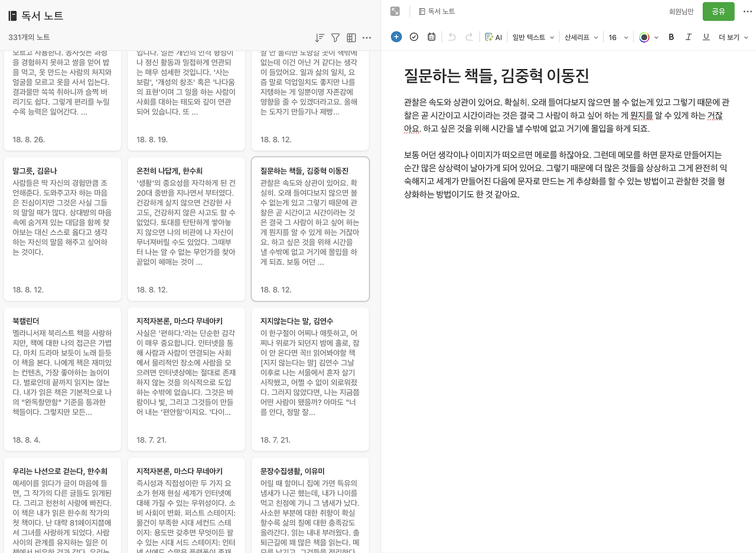Insert a to-do with the checkmark icon
This screenshot has height=553, width=756.
413,37
